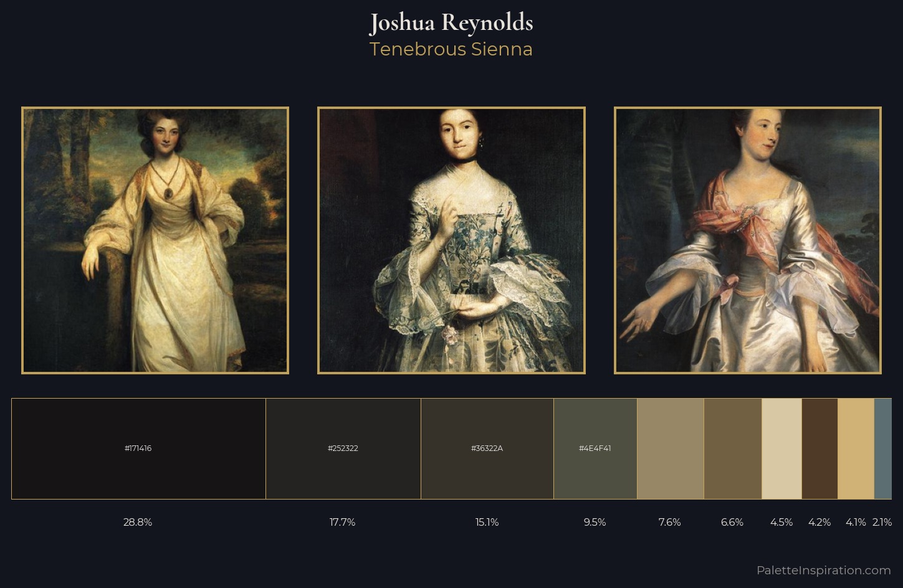Click the 2.1% percentage label
The width and height of the screenshot is (903, 588).
pos(882,522)
